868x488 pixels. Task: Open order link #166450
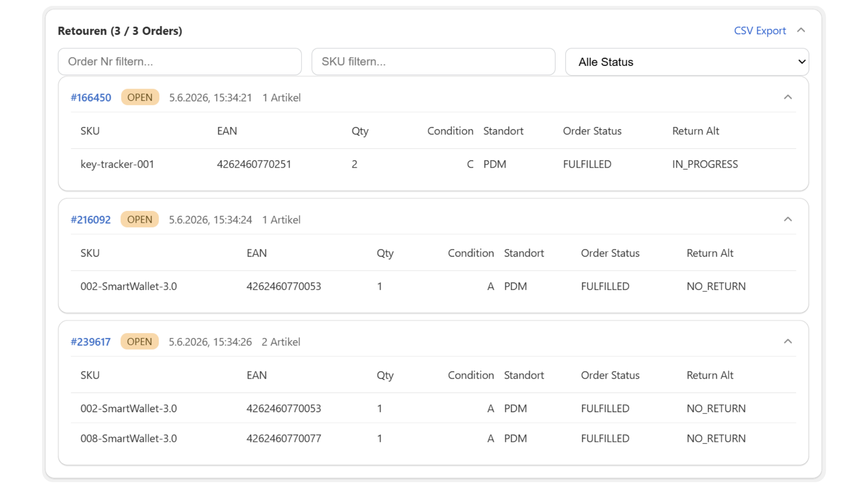tap(91, 98)
